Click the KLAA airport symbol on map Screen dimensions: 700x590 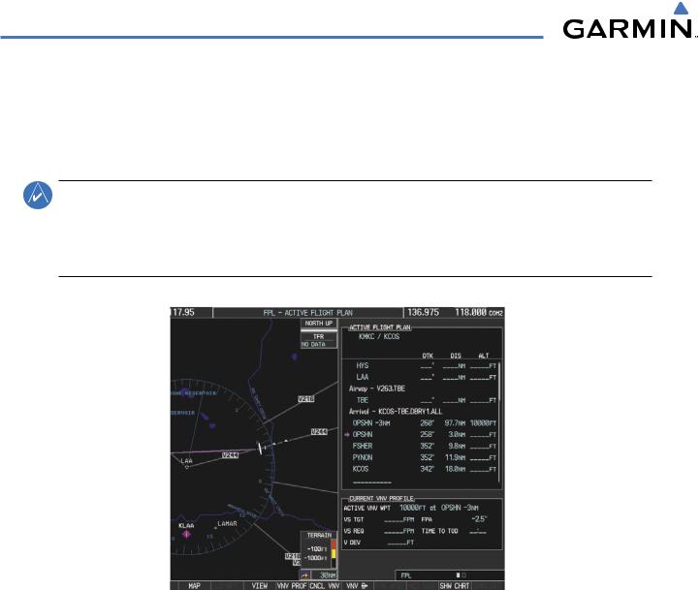point(186,534)
